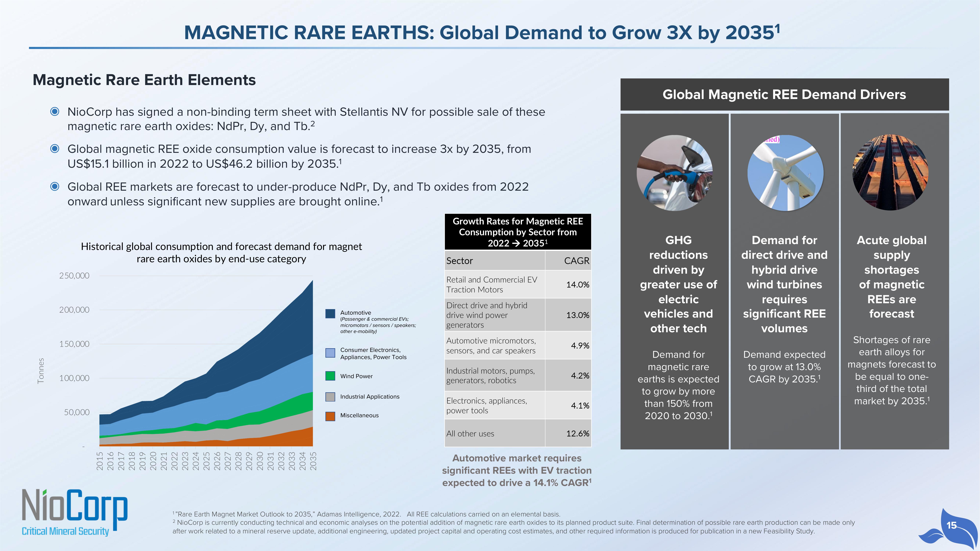Click the 'All other uses' row

coord(518,433)
